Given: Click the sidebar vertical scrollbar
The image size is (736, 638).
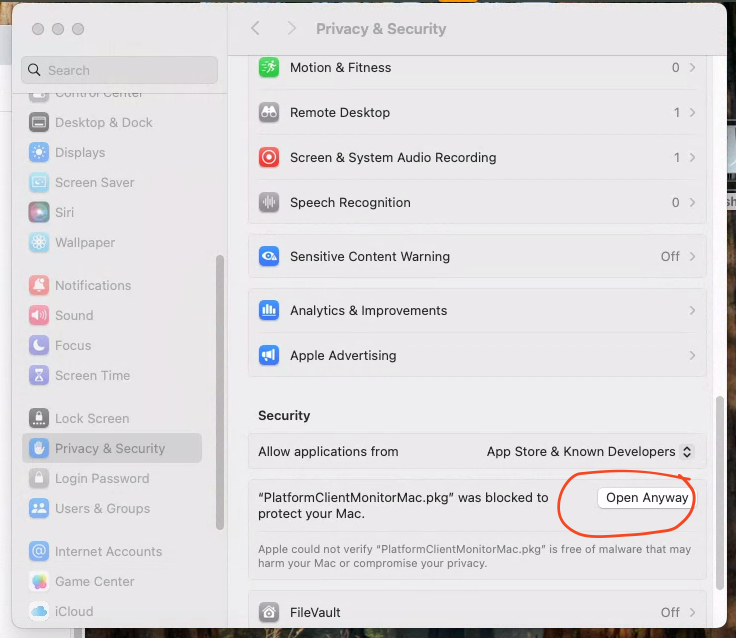Looking at the screenshot, I should click(220, 392).
